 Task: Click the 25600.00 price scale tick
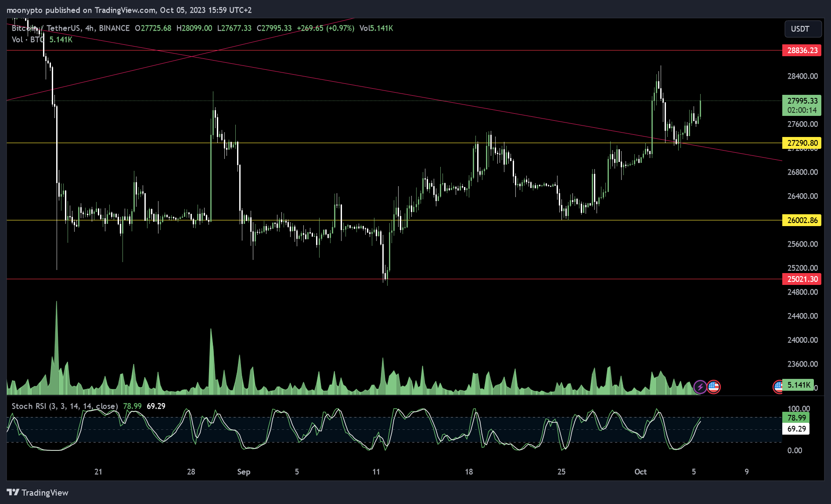tap(802, 244)
